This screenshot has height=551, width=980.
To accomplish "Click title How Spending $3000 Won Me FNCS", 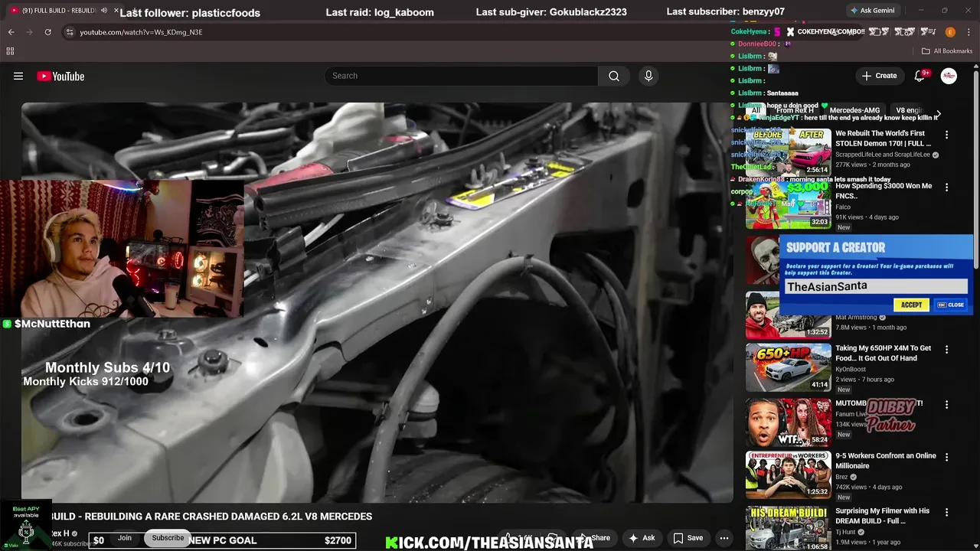I will click(884, 191).
